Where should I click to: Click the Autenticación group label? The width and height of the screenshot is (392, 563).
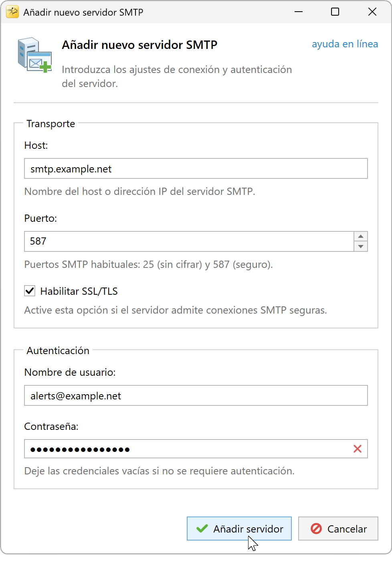[x=58, y=350]
